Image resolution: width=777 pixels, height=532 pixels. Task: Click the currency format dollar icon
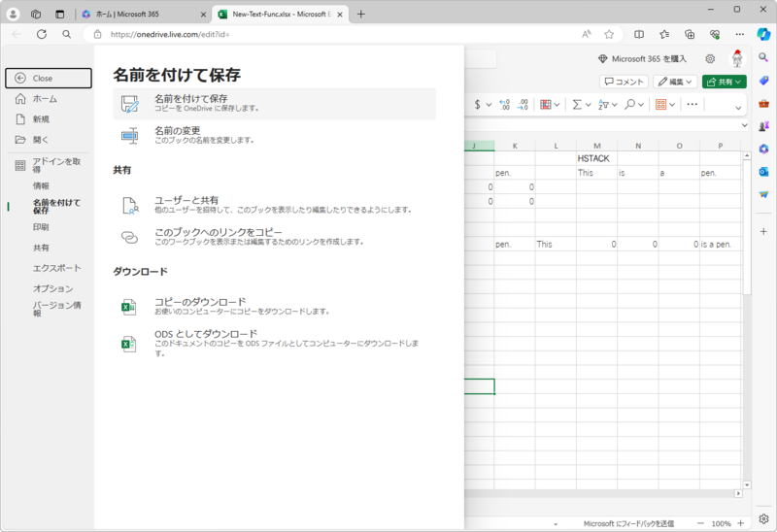pyautogui.click(x=477, y=105)
